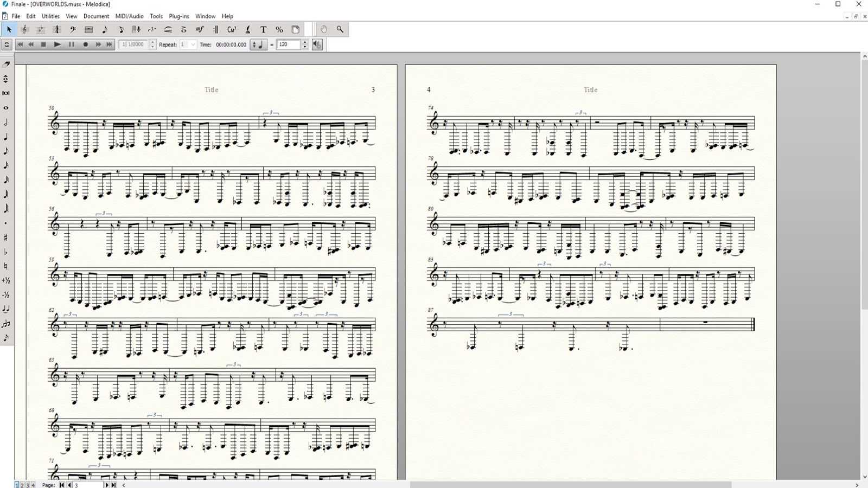This screenshot has width=868, height=488.
Task: Click the measure counter stepper arrows
Action: (x=152, y=44)
